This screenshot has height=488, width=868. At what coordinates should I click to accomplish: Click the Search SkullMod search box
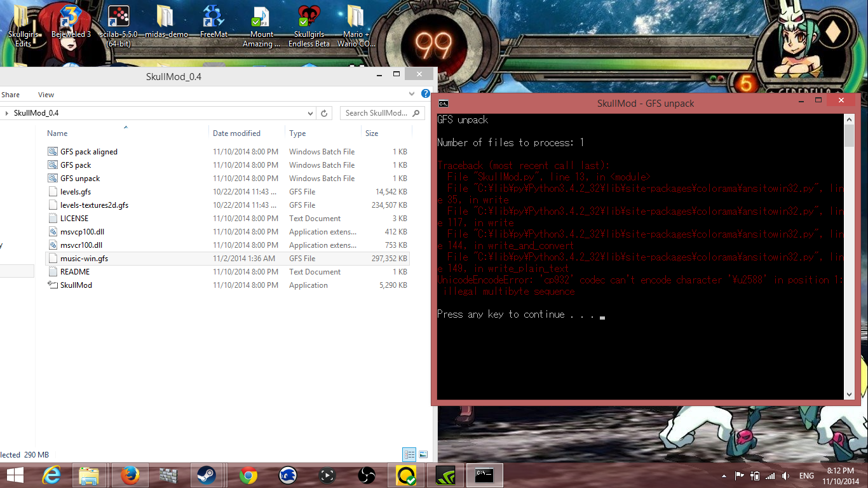pyautogui.click(x=376, y=113)
